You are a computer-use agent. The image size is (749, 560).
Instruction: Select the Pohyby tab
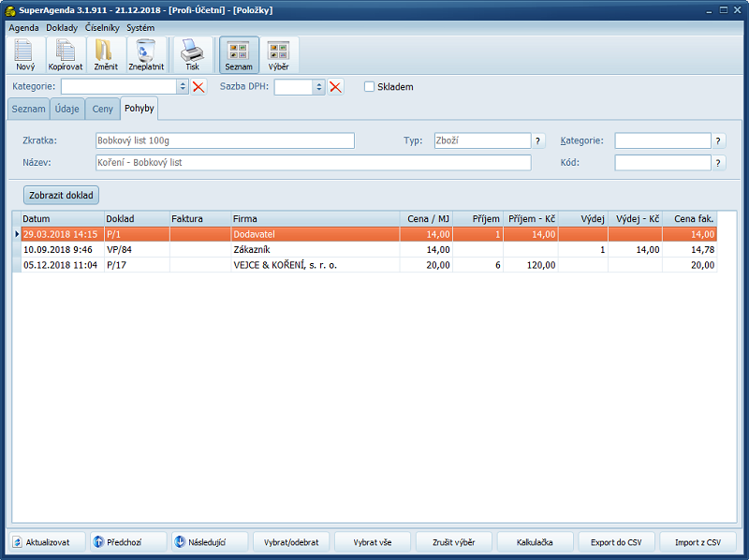[x=139, y=109]
